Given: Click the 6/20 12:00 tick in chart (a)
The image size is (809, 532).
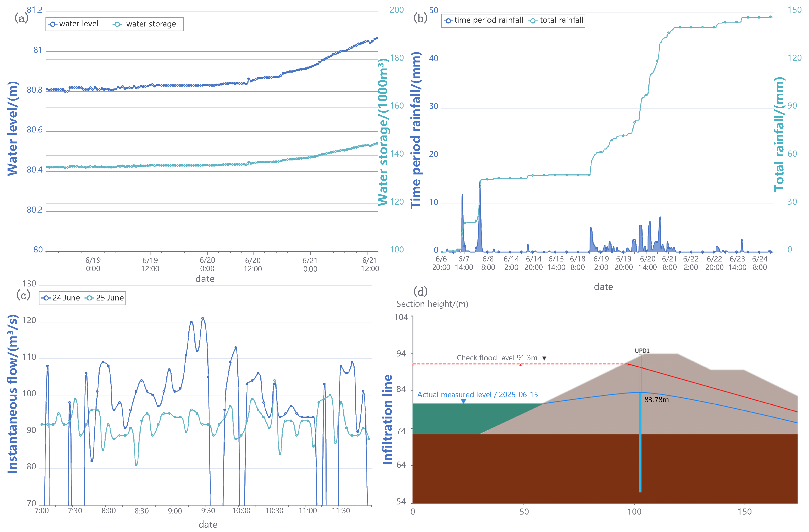Looking at the screenshot, I should [x=253, y=264].
